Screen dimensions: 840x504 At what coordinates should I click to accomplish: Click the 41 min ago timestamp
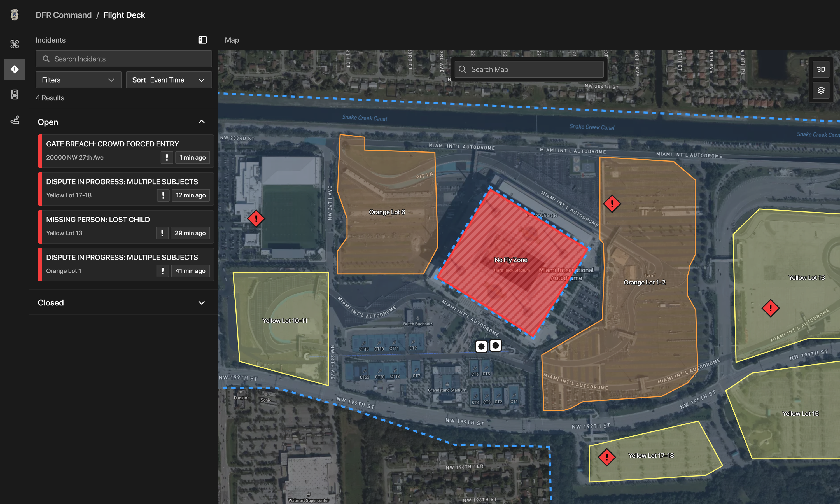[190, 271]
